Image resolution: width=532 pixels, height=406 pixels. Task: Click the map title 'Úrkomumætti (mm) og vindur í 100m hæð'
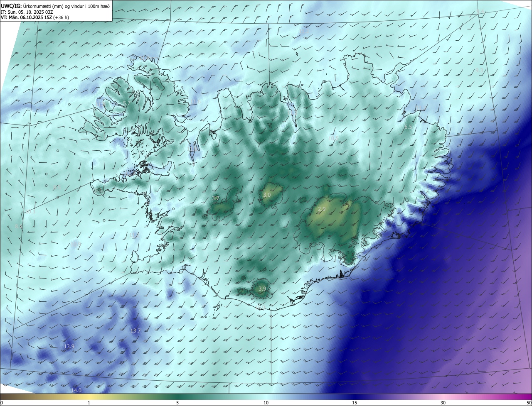click(x=66, y=6)
